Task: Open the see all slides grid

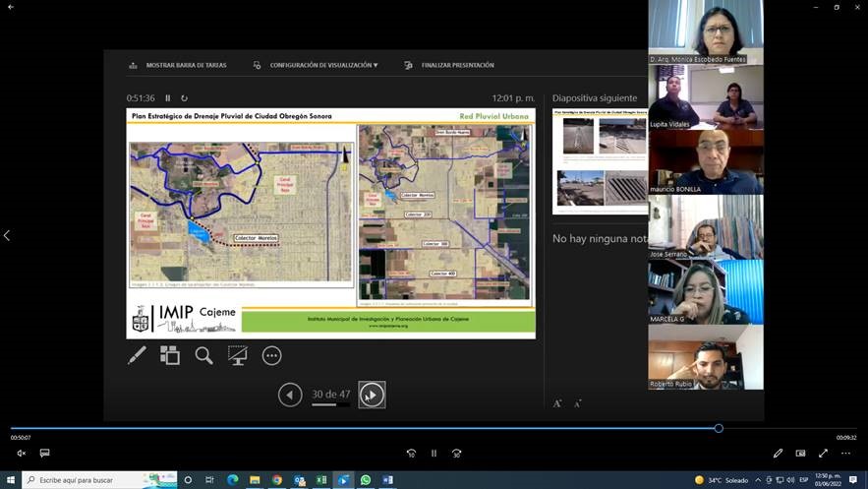Action: coord(170,355)
